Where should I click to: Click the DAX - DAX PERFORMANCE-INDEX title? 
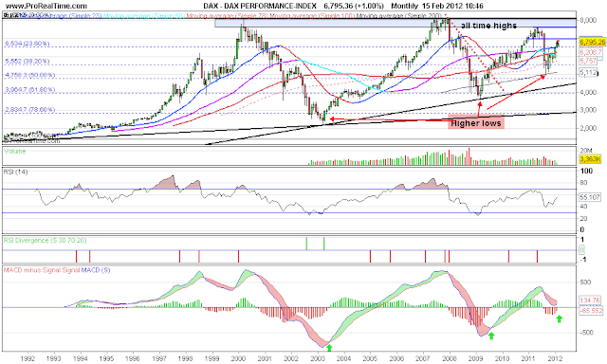(x=260, y=6)
